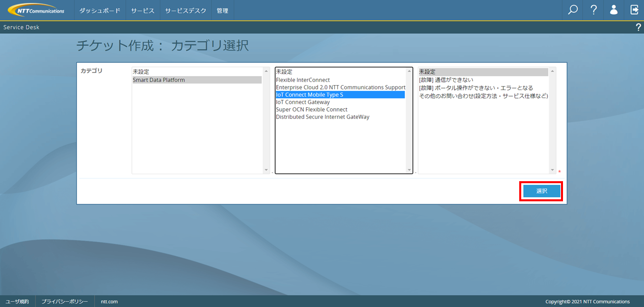644x307 pixels.
Task: Select Super OCN Flexible Connect
Action: coord(340,109)
